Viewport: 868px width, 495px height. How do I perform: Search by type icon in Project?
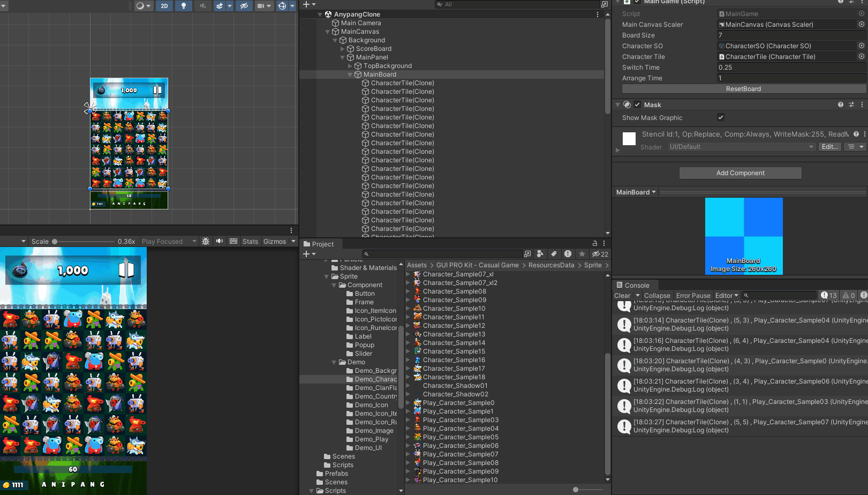(540, 254)
